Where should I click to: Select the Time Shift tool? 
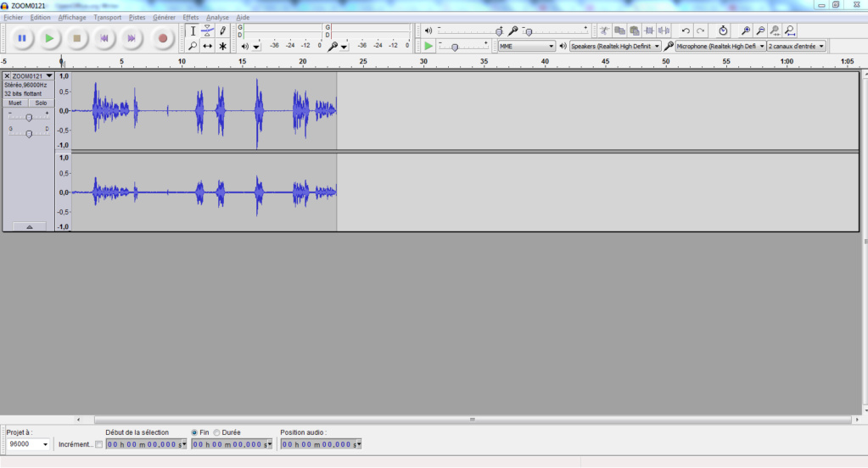pos(208,47)
